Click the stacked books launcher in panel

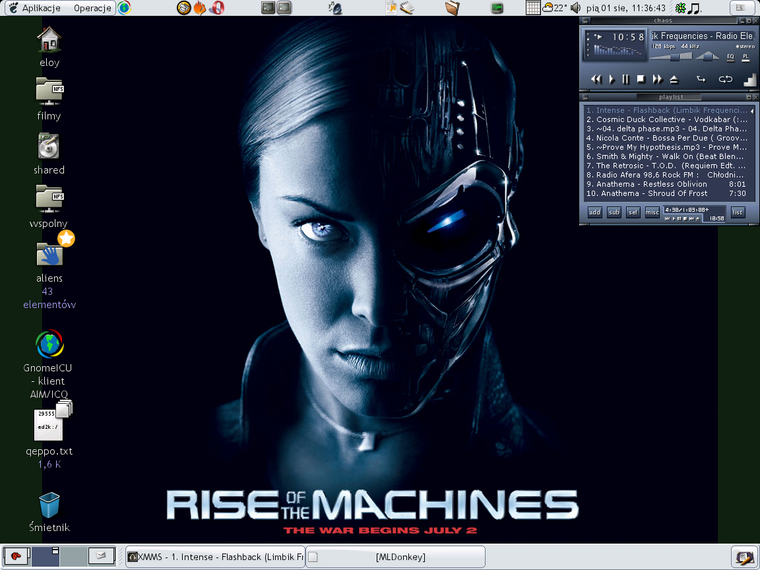(x=406, y=8)
